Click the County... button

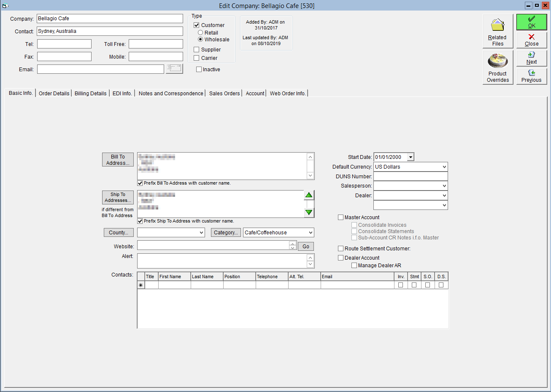[119, 233]
